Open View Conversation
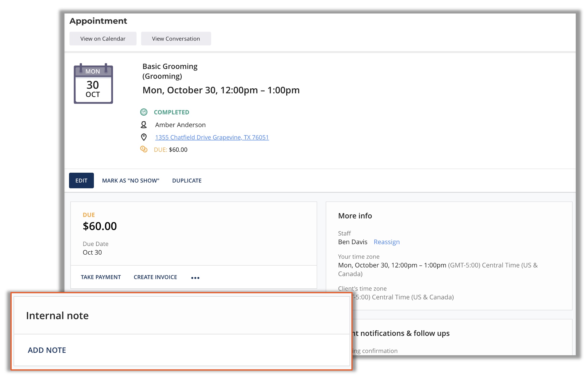The image size is (588, 381). pyautogui.click(x=176, y=39)
